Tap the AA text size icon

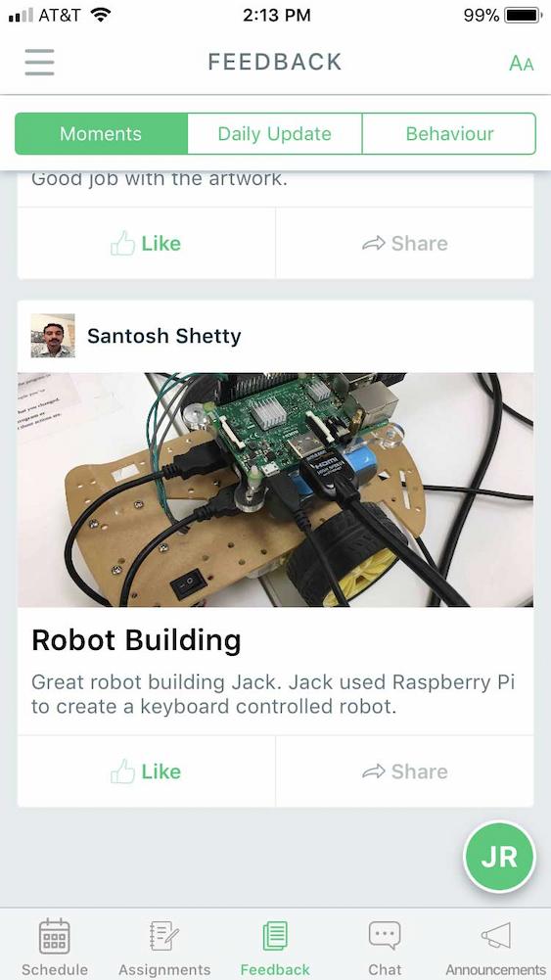[x=521, y=63]
